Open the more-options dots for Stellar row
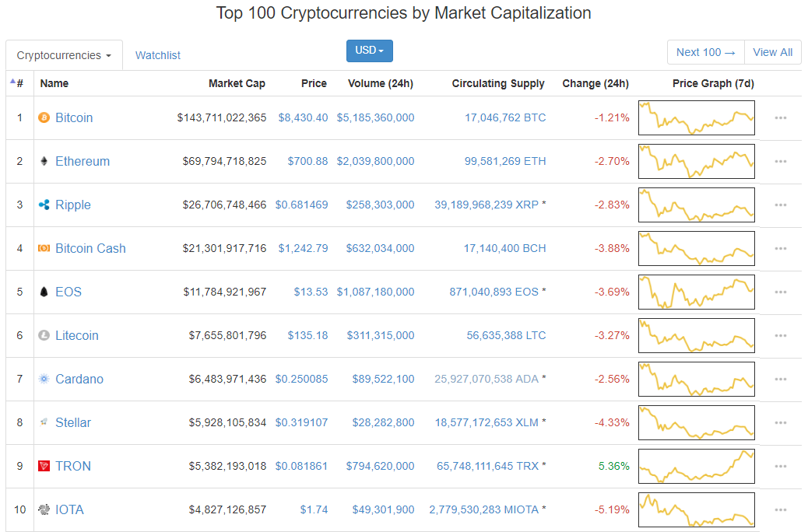 pyautogui.click(x=780, y=422)
